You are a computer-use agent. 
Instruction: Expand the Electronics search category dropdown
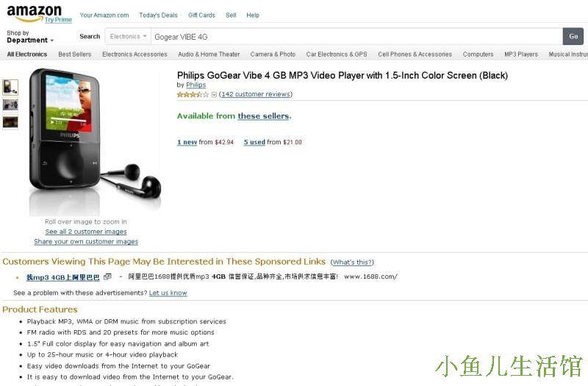pos(128,36)
